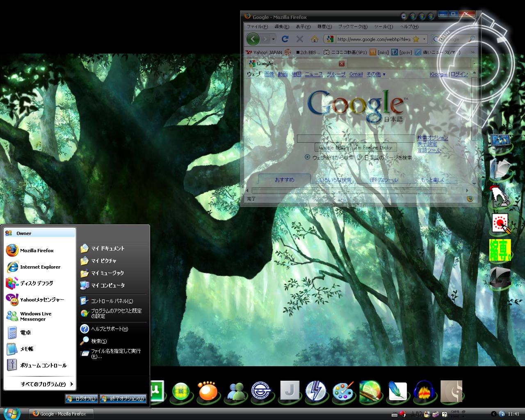The image size is (525, 420).
Task: Open the search engine selector dropdown
Action: (x=438, y=39)
